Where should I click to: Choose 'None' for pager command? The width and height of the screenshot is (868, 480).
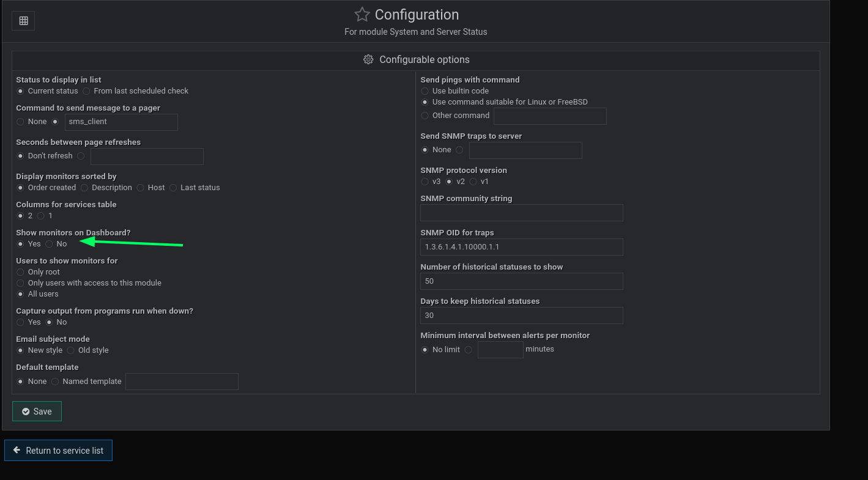click(x=20, y=122)
